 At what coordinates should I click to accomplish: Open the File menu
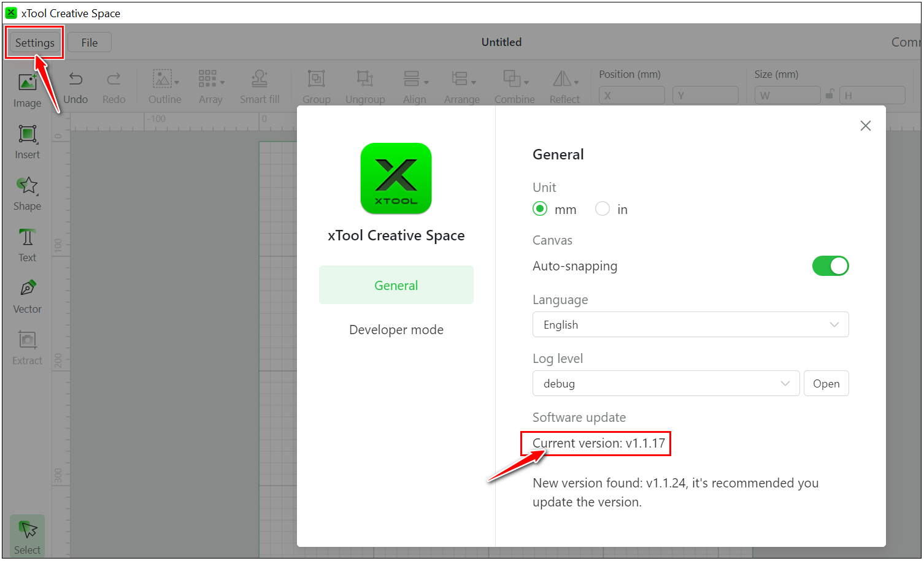click(90, 43)
